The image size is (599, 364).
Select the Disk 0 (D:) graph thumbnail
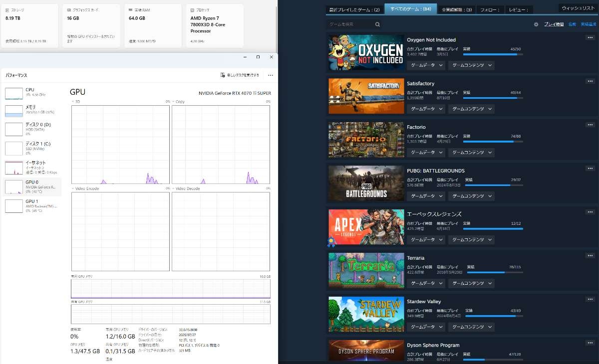[x=14, y=129]
